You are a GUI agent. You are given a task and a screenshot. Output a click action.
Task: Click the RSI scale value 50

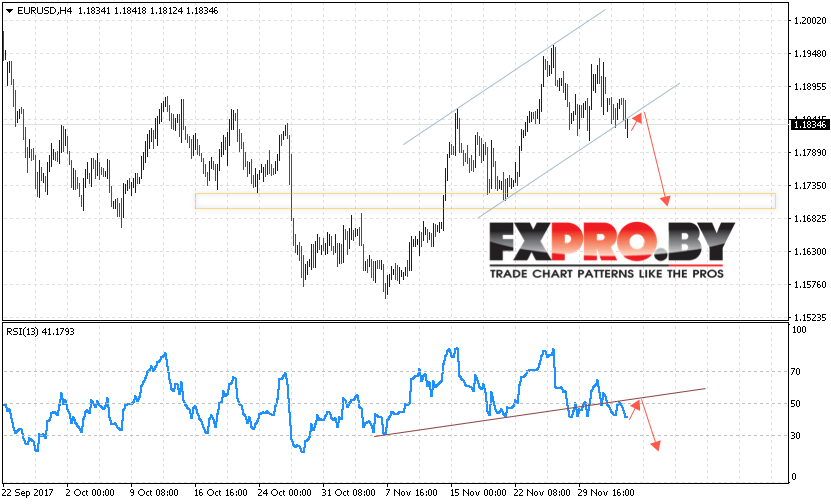(795, 404)
